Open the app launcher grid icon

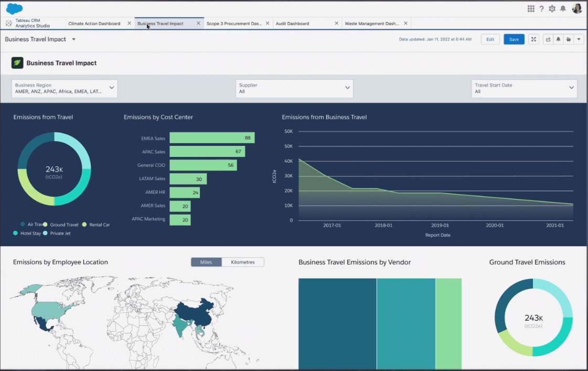[x=531, y=9]
